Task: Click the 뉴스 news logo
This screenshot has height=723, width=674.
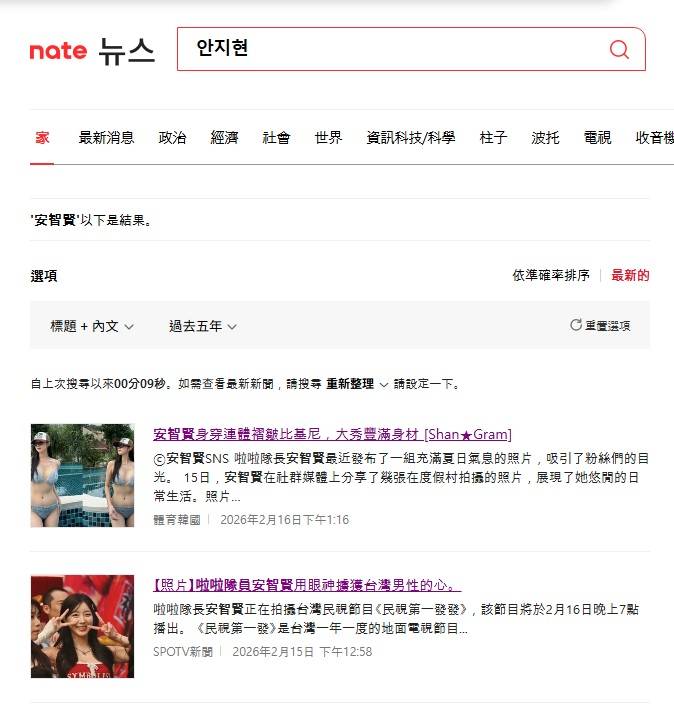Action: pyautogui.click(x=126, y=51)
